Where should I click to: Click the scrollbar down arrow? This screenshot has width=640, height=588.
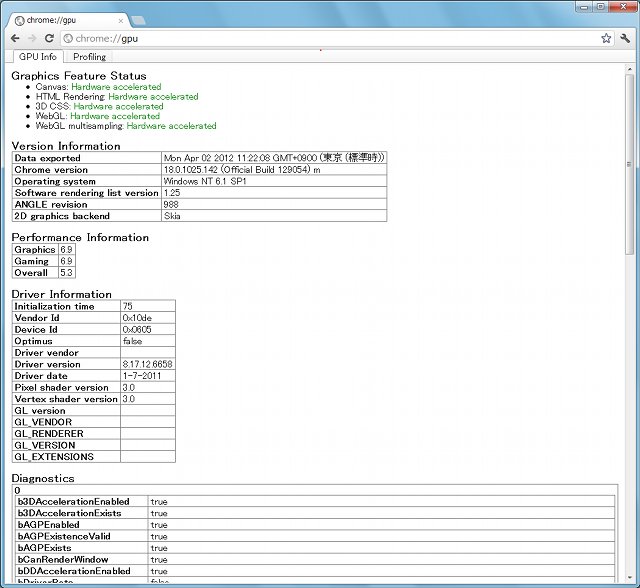629,578
